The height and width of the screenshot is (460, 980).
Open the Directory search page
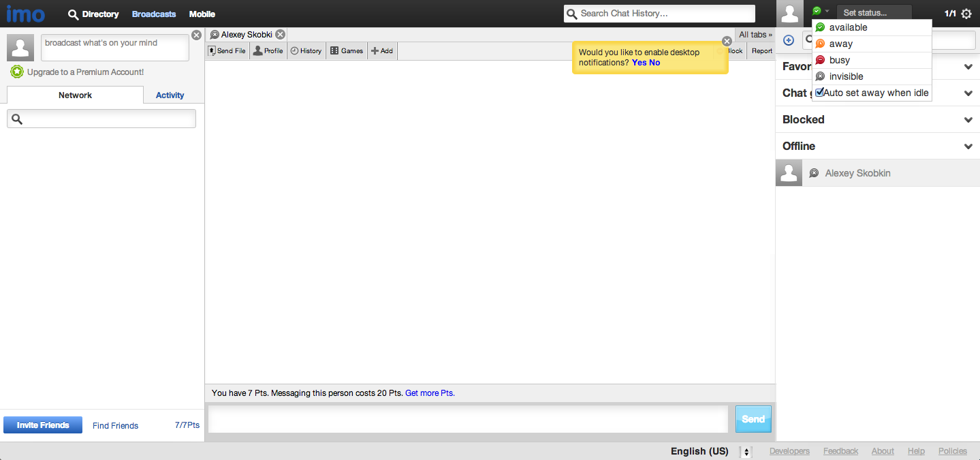[93, 14]
